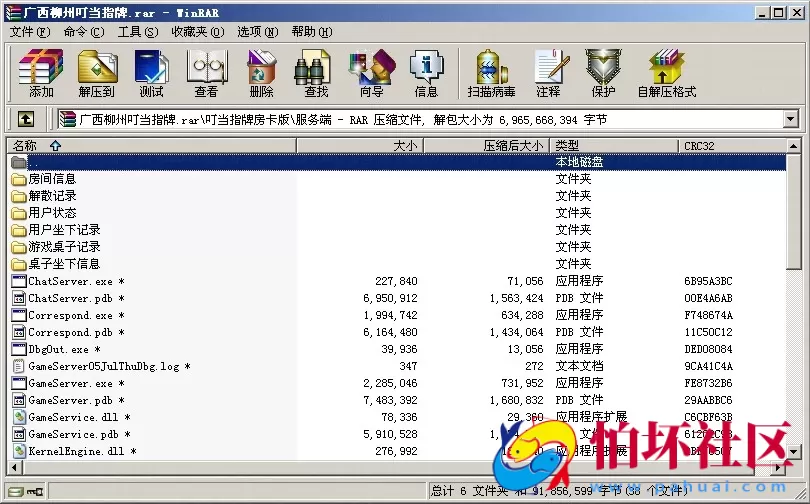Click the SFX (自解压格式) toolbar icon
The image size is (810, 504).
click(x=667, y=72)
